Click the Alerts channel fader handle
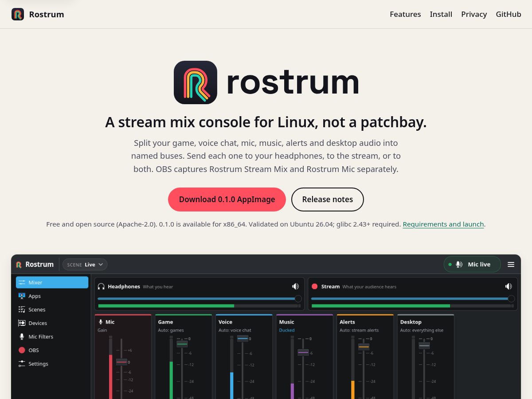Image resolution: width=532 pixels, height=399 pixels. 364,347
